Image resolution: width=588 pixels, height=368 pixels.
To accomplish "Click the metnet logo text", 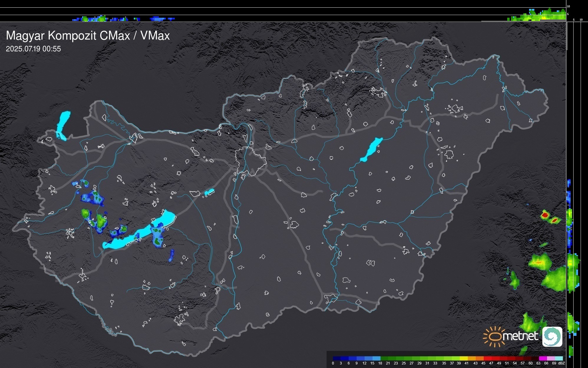I will coord(520,336).
